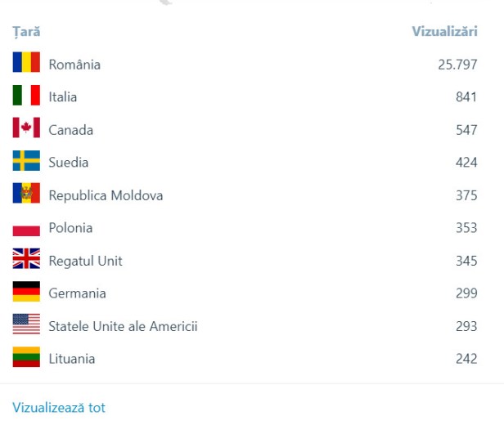Select the România country name
Viewport: 504px width, 425px height.
coord(74,64)
